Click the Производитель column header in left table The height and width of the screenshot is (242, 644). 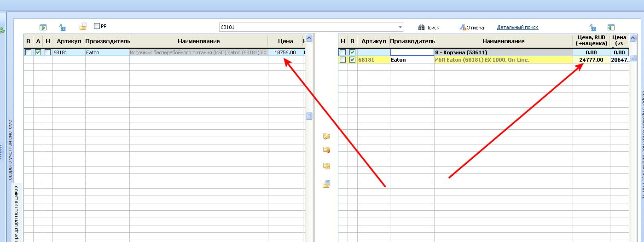[107, 41]
